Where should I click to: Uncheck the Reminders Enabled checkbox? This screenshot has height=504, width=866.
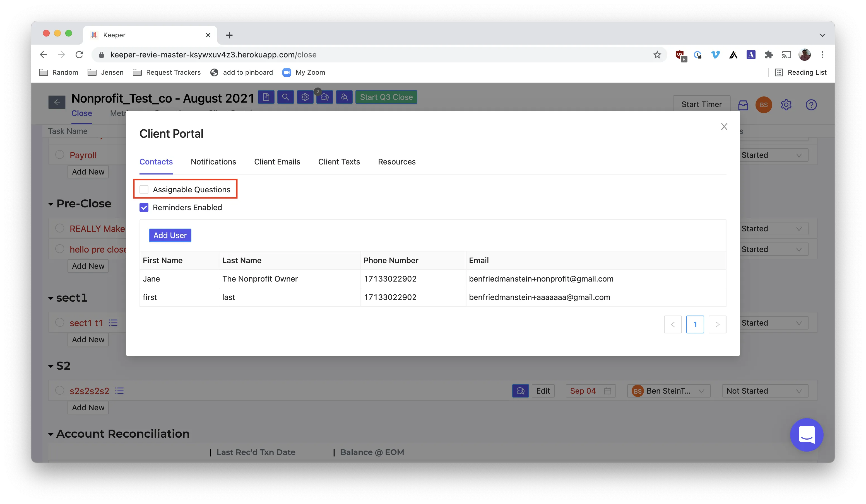[x=144, y=207]
